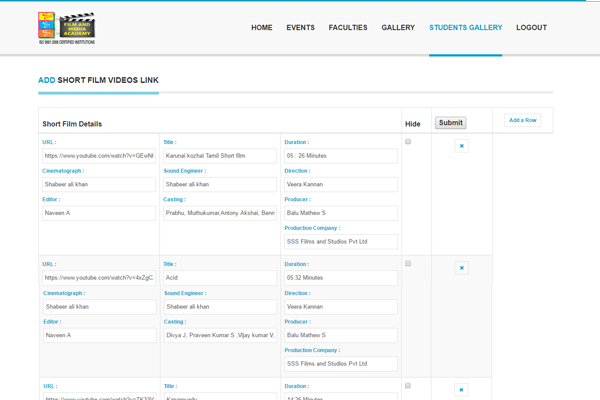
Task: Edit first film Production Company field
Action: coord(341,241)
